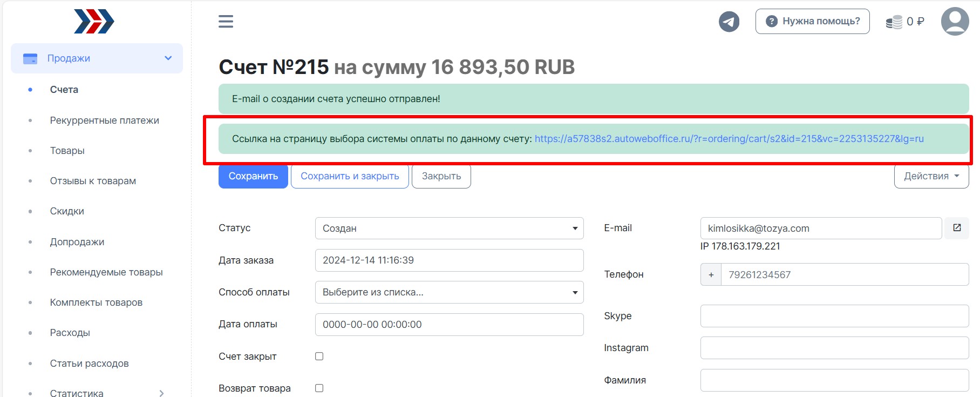Screen dimensions: 980x397
Task: Click the Продажи card icon in sidebar
Action: tap(30, 58)
